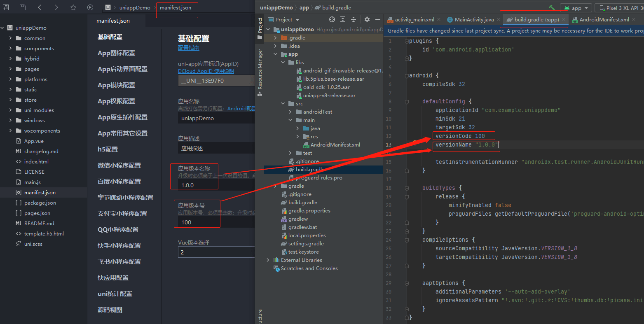
Task: Open the Pixel 3 XL device dropdown
Action: (x=619, y=8)
